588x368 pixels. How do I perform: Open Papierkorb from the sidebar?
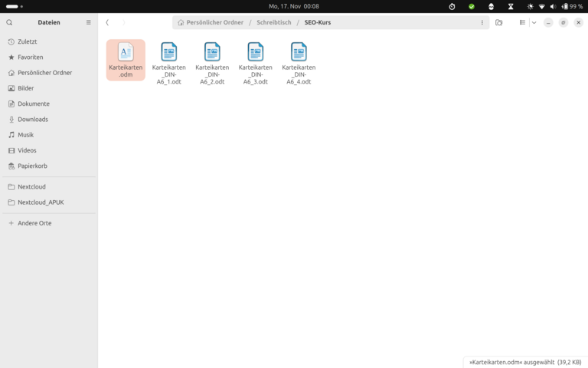point(33,166)
